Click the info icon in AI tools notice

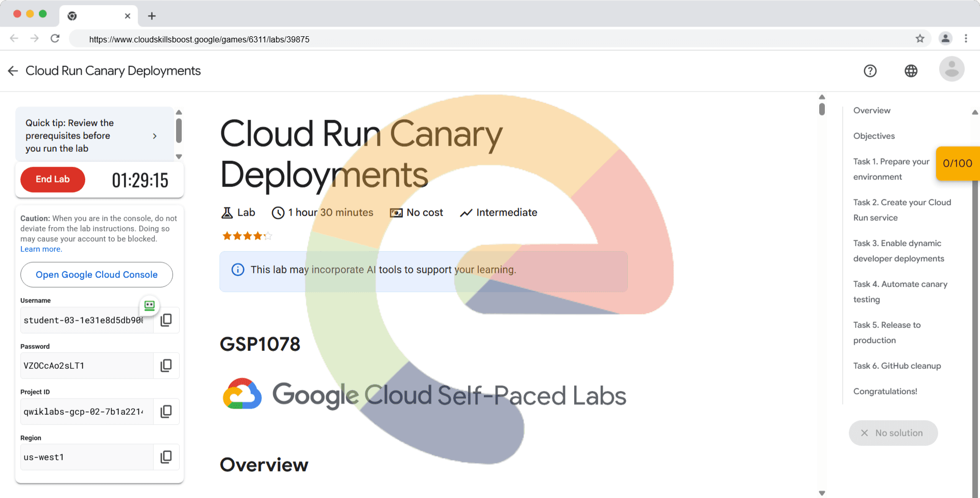click(238, 270)
